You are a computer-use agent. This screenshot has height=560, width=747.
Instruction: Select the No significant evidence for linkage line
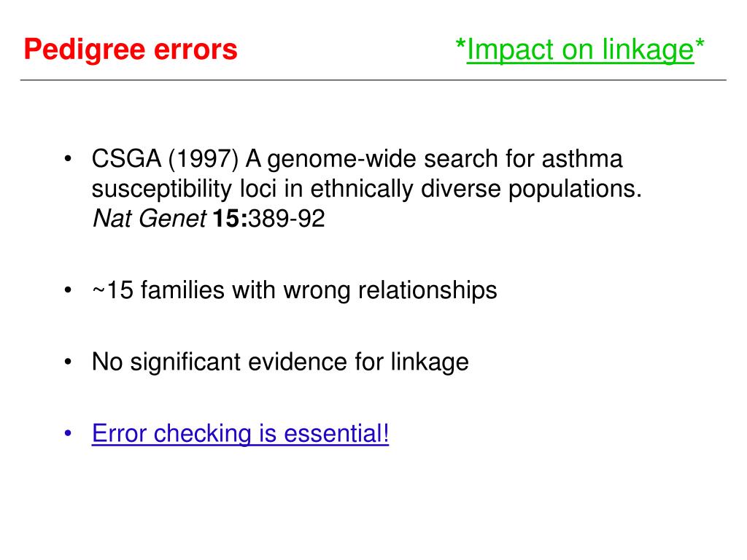[280, 362]
